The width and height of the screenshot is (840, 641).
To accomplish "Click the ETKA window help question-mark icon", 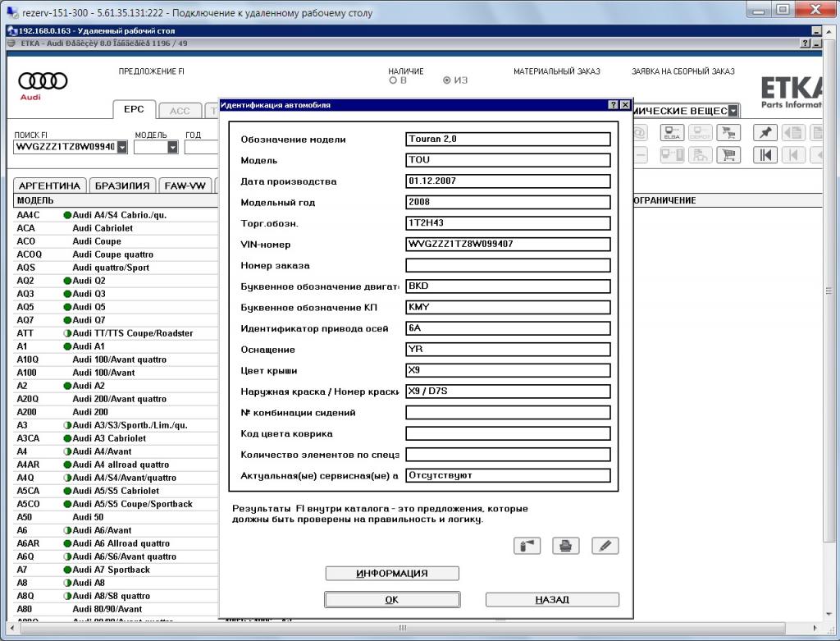I will coord(806,43).
